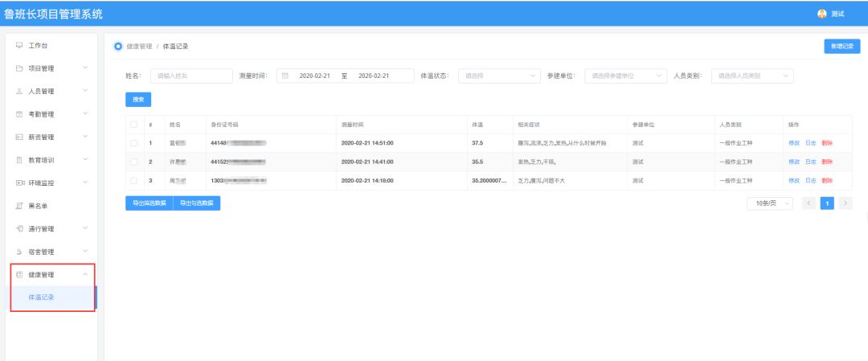Viewport: 868px width, 361px height.
Task: Open the 参建单位 dropdown
Action: (x=625, y=76)
